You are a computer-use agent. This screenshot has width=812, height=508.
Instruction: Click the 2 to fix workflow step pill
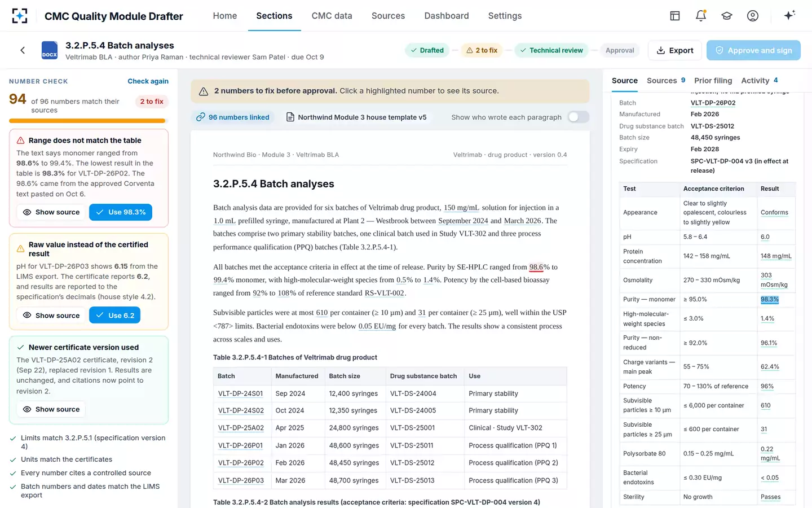point(482,50)
